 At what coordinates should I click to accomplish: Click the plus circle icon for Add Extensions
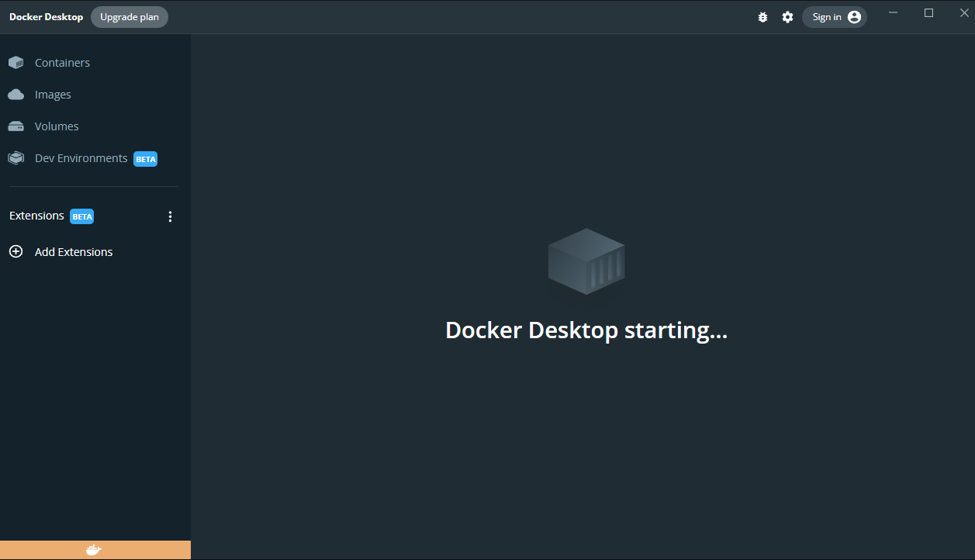tap(16, 252)
